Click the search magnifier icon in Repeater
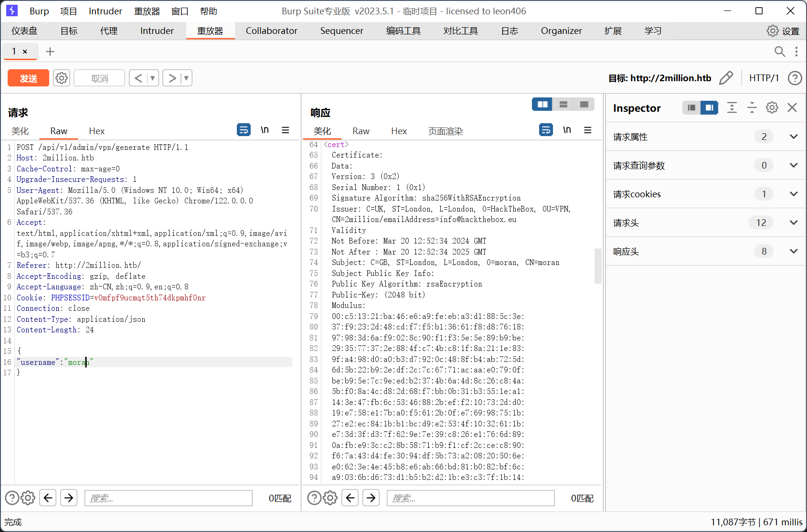807x532 pixels. pos(779,52)
